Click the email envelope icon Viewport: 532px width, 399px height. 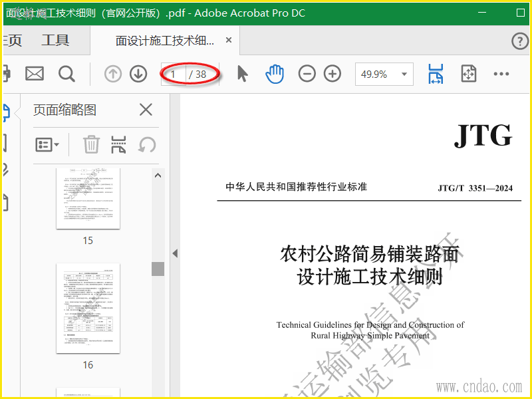tap(35, 74)
